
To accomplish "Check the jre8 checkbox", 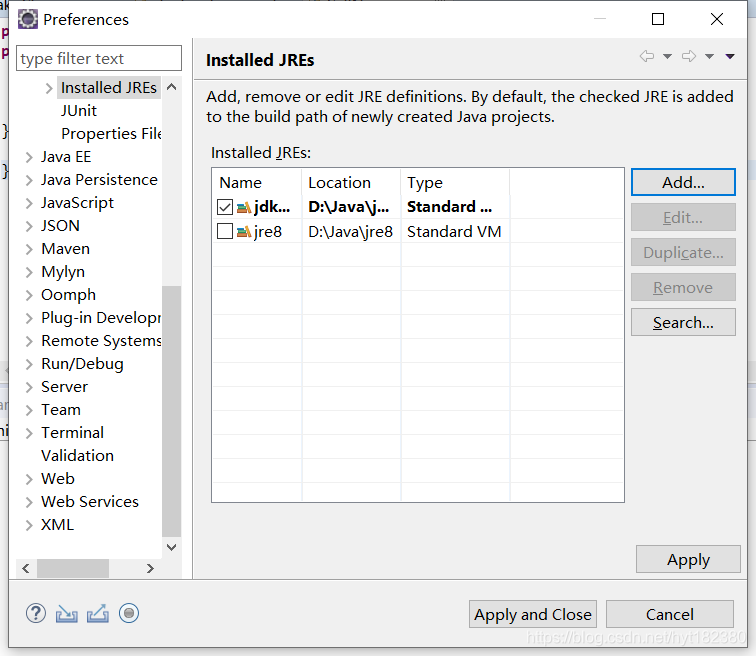I will [225, 231].
